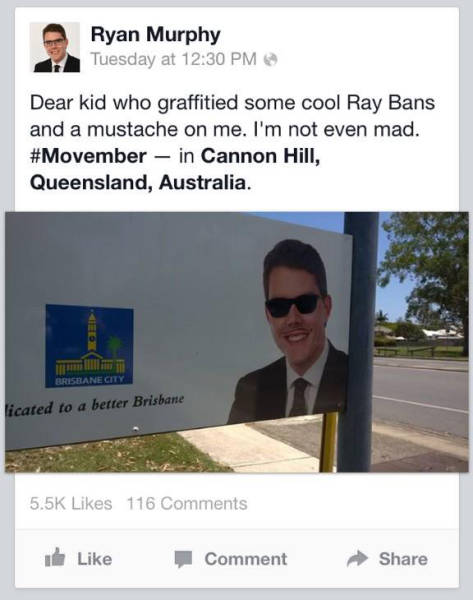Click the thumbs-up Like icon

coord(55,558)
